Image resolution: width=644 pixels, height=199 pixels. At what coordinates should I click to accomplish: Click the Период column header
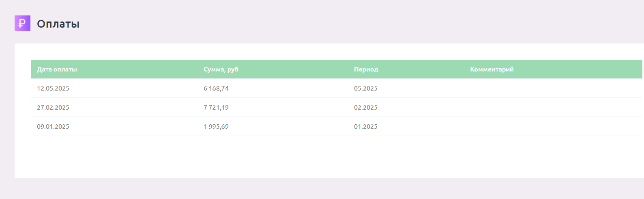pyautogui.click(x=366, y=69)
